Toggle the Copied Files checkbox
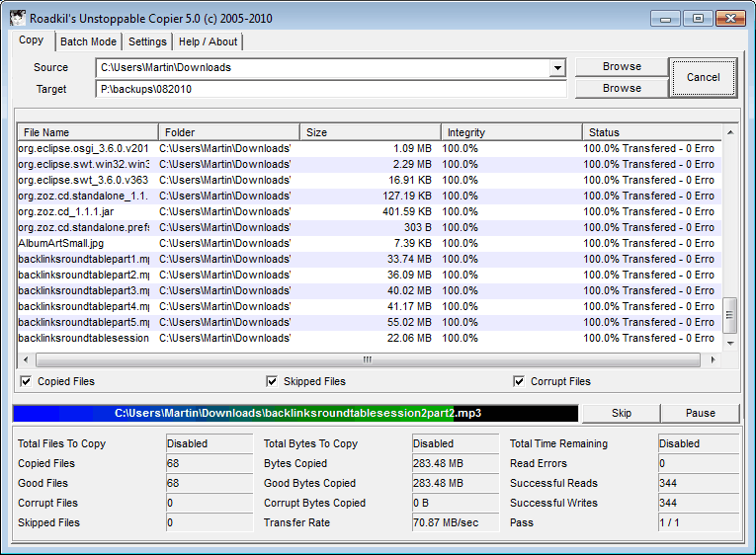Viewport: 756px width, 555px height. click(26, 381)
